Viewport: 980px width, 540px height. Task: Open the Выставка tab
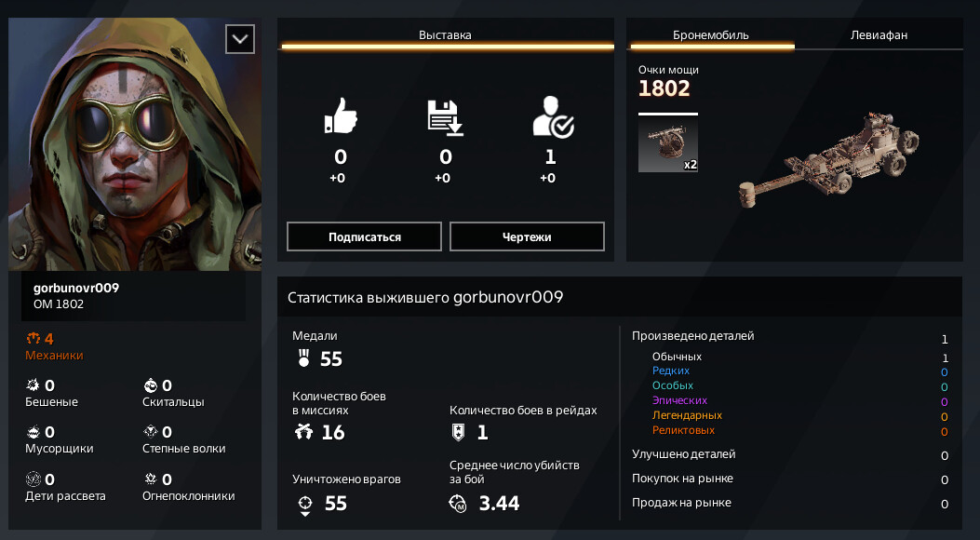coord(445,35)
